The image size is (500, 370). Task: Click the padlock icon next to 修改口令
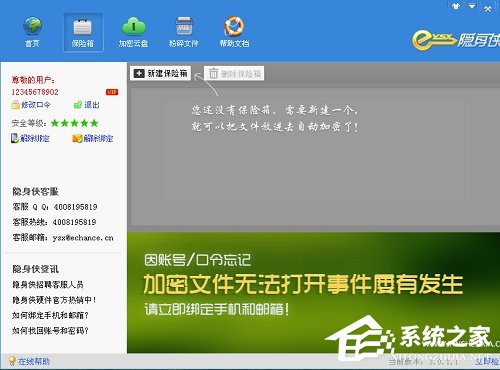click(x=15, y=105)
